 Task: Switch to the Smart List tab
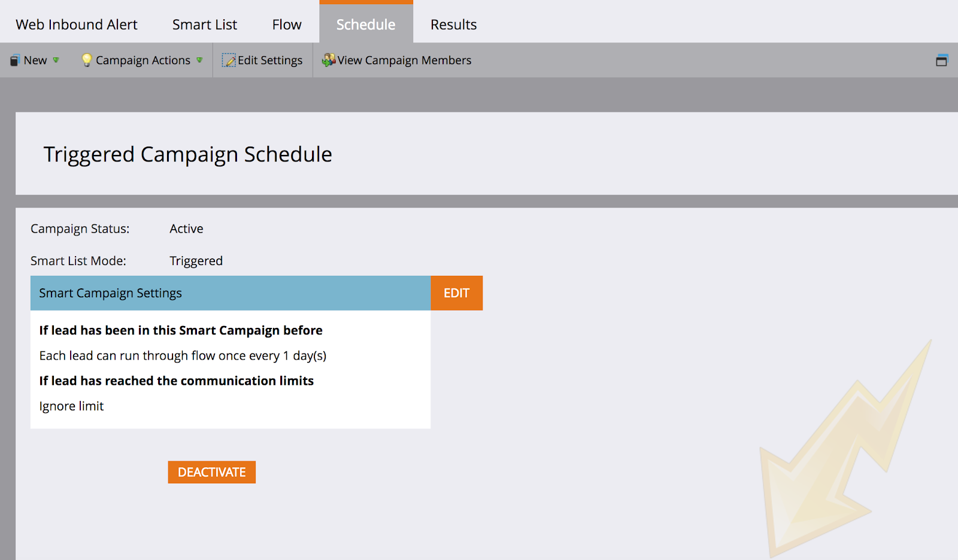(205, 25)
